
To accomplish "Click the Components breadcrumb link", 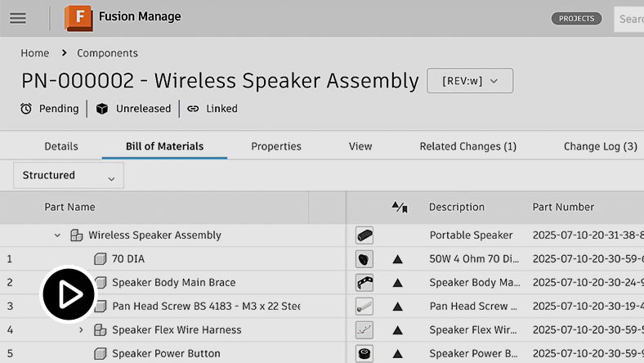I will [107, 53].
